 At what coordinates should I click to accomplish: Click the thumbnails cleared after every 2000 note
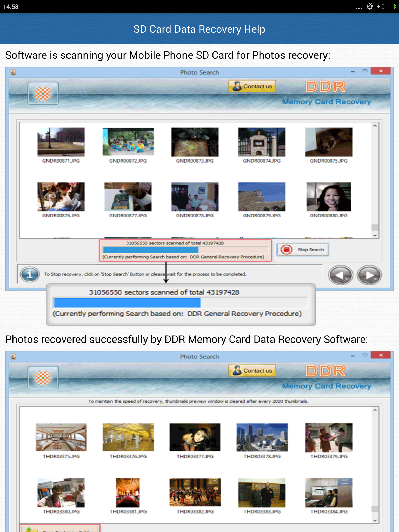198,401
